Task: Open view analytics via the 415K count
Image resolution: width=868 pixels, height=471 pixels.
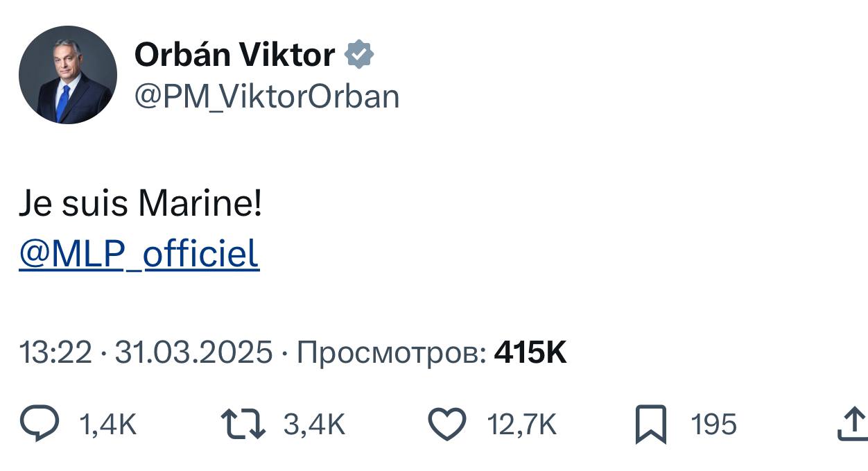Action: (530, 353)
